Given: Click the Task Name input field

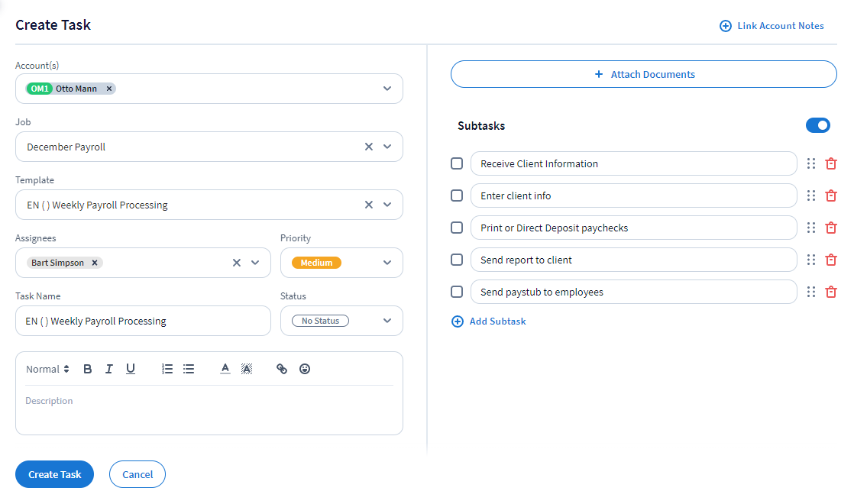Looking at the screenshot, I should coord(143,321).
